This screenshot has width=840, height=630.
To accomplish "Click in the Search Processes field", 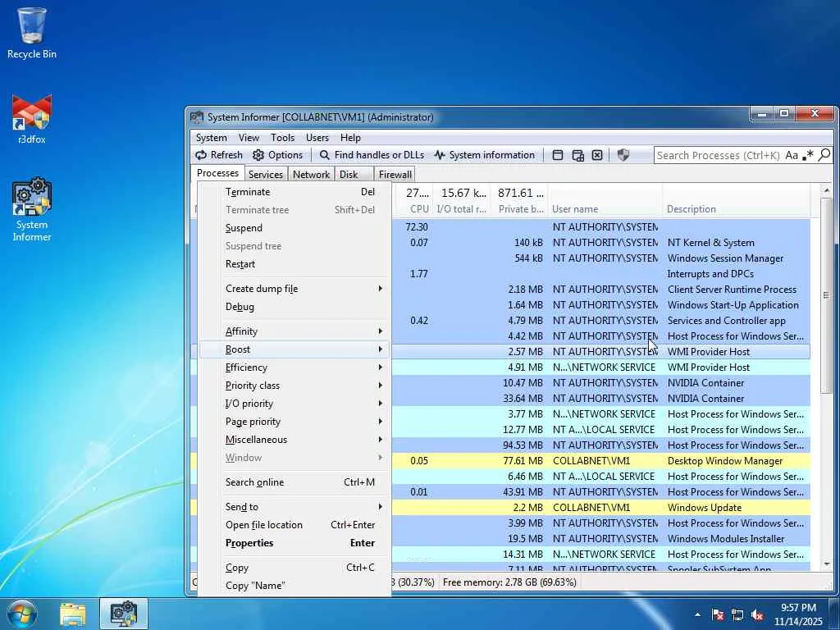I will point(718,155).
